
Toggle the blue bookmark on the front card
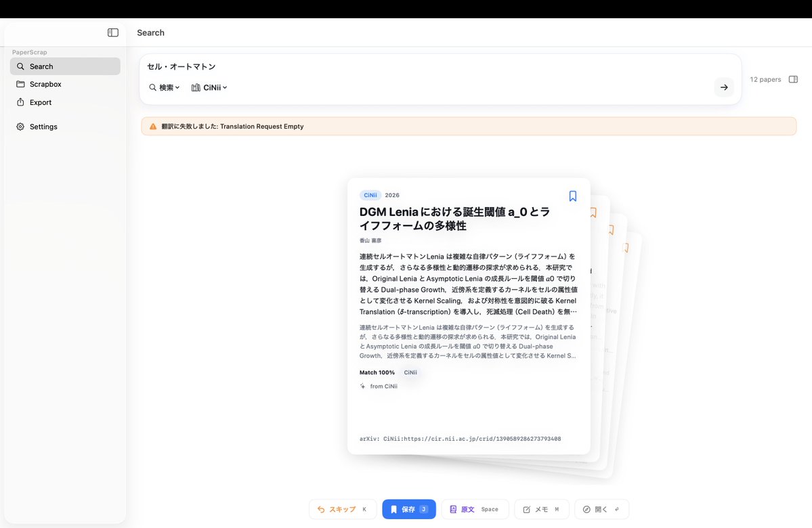tap(573, 196)
